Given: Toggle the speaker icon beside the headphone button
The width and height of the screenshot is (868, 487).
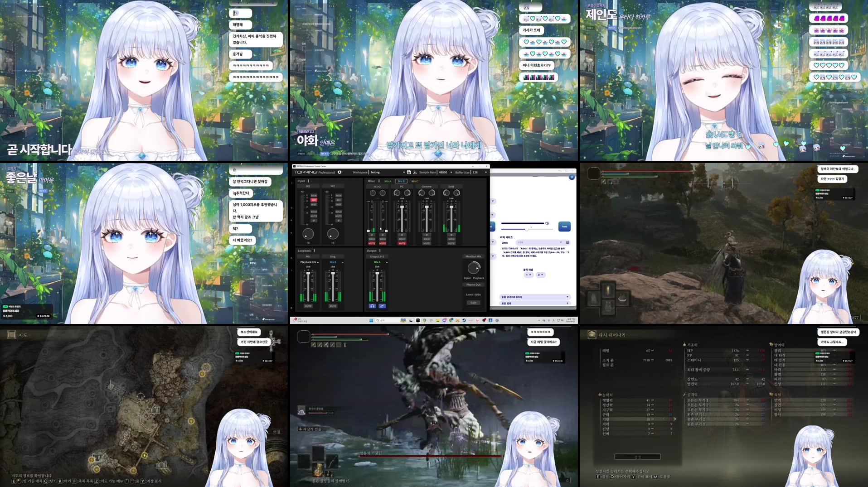Looking at the screenshot, I should [382, 306].
